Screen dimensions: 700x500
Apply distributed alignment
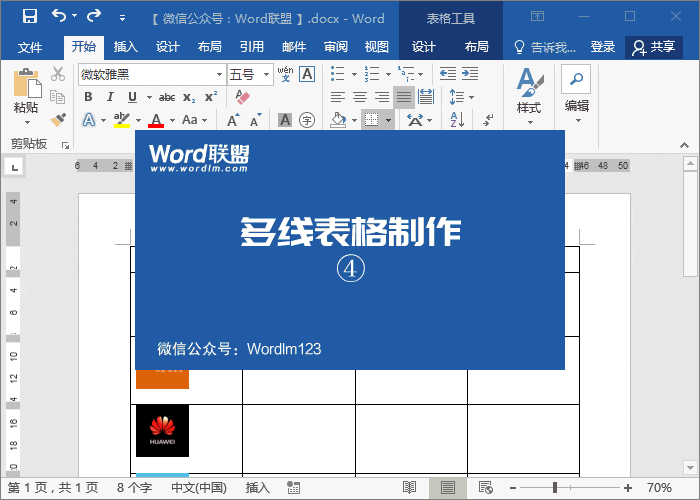[426, 97]
